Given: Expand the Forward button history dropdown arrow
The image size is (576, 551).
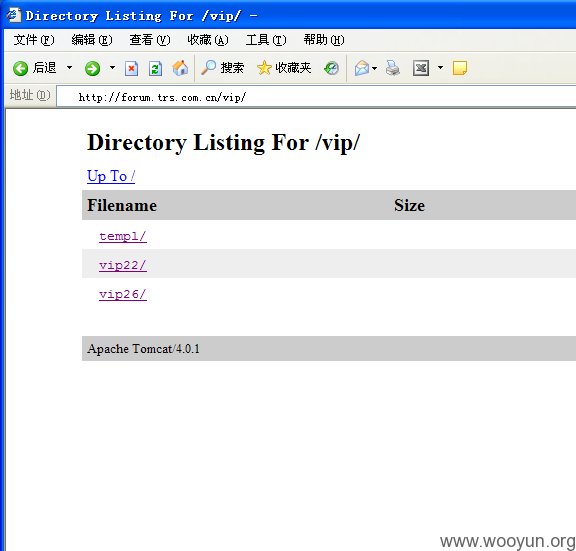Looking at the screenshot, I should pos(112,68).
